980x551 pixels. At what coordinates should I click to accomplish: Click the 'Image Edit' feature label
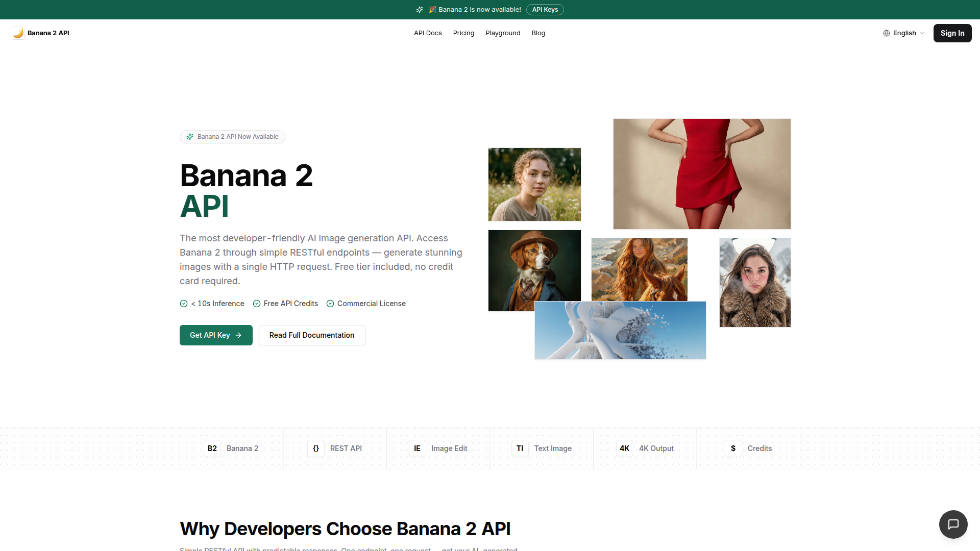[449, 448]
